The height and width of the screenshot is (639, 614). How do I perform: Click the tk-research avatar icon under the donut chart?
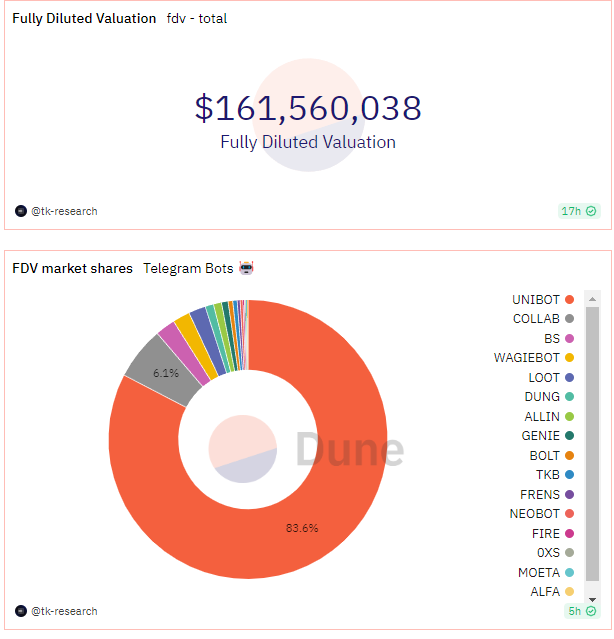(21, 611)
